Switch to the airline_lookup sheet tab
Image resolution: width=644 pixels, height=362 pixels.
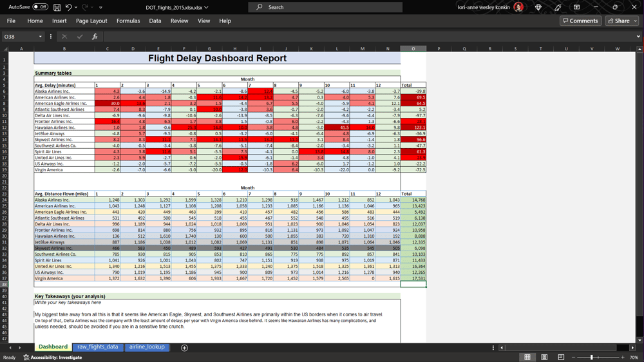(x=147, y=347)
